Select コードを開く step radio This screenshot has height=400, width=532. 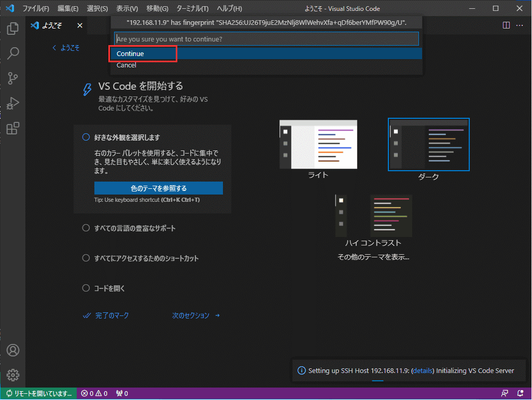86,288
